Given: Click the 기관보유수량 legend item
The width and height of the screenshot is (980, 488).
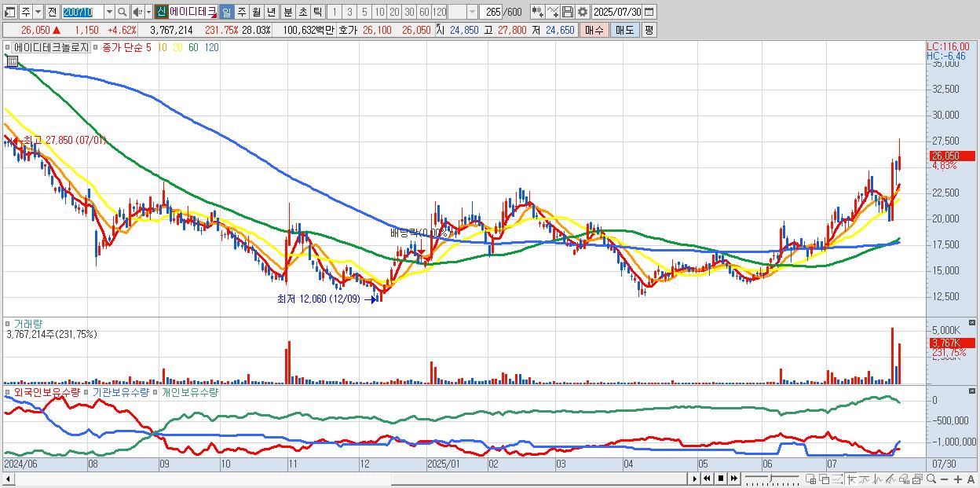Looking at the screenshot, I should click(x=120, y=391).
